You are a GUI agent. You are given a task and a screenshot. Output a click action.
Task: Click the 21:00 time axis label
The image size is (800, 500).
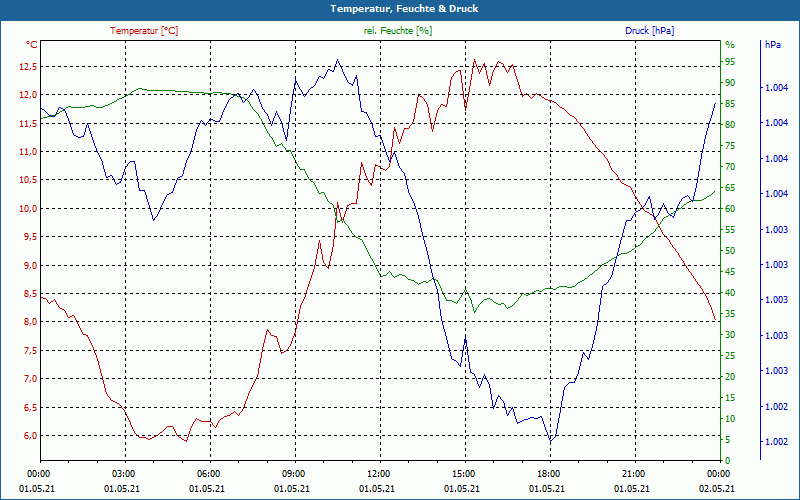coord(633,473)
